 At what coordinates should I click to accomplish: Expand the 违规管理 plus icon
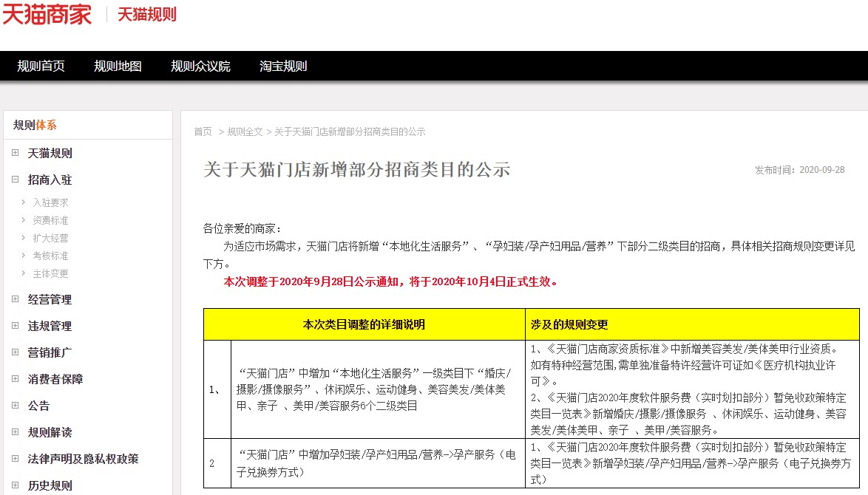click(x=16, y=326)
